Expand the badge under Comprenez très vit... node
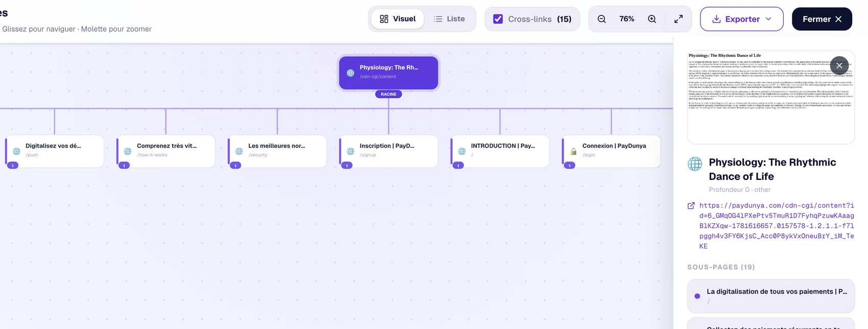Screen dimensions: 868x329 click(x=124, y=166)
